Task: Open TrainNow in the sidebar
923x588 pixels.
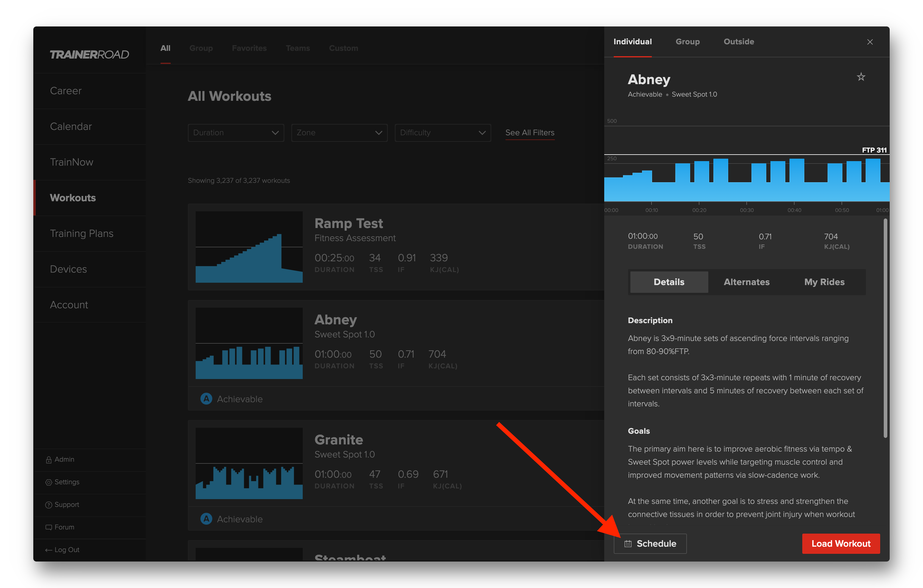Action: click(90, 162)
